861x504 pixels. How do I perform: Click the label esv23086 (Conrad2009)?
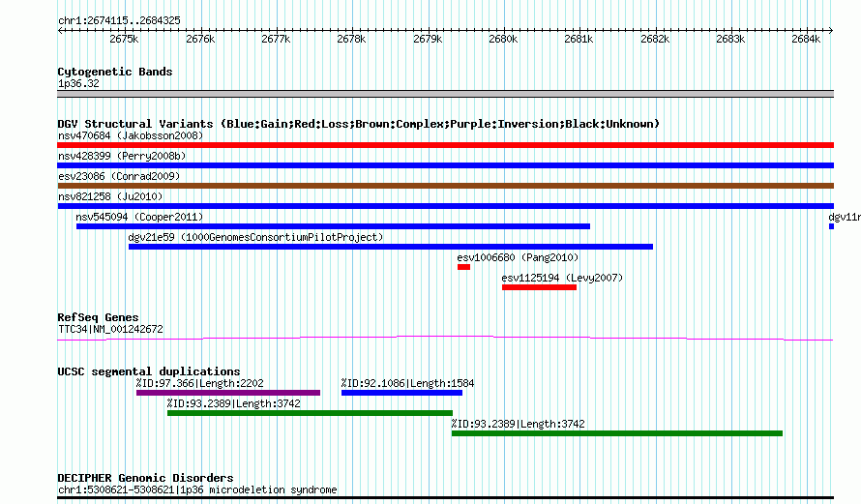(x=119, y=176)
